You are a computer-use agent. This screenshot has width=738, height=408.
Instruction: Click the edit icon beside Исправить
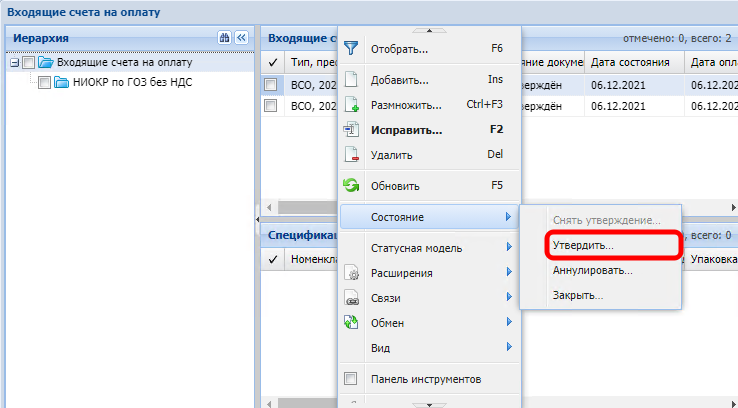[x=351, y=129]
